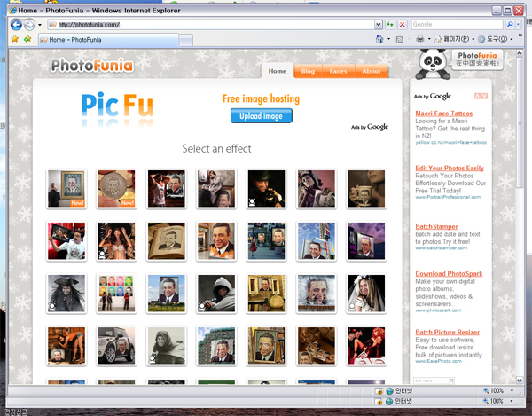The height and width of the screenshot is (416, 532).
Task: Open the Maori Face Tattoos ad link
Action: (444, 114)
